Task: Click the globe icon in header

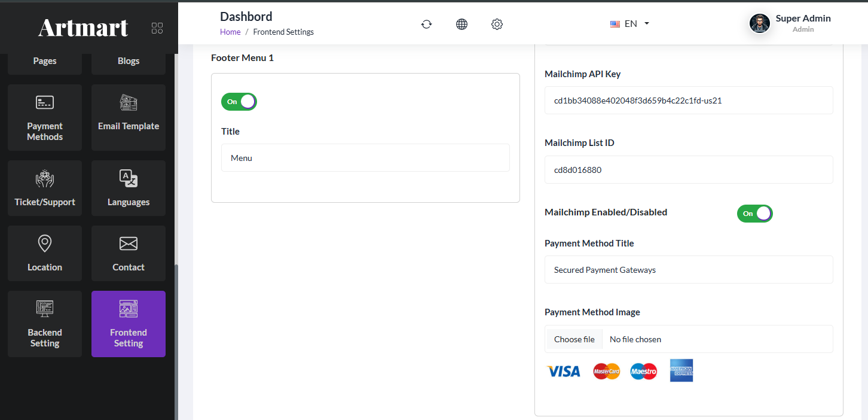Action: (461, 24)
